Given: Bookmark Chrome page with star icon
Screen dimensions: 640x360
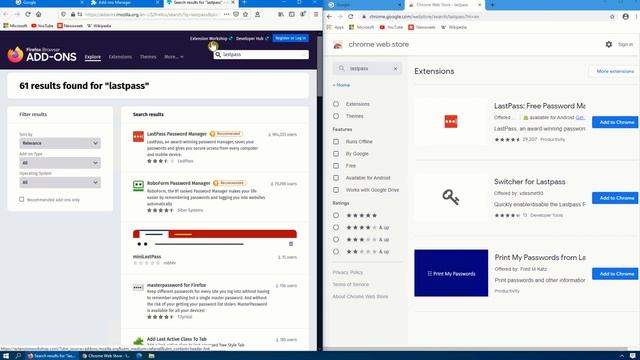Looking at the screenshot, I should pos(612,17).
